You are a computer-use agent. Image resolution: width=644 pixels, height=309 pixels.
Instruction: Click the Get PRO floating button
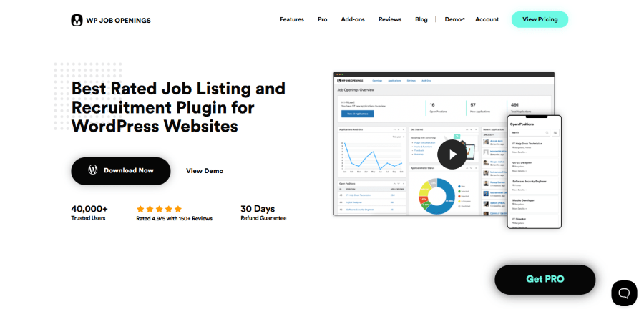click(x=545, y=280)
